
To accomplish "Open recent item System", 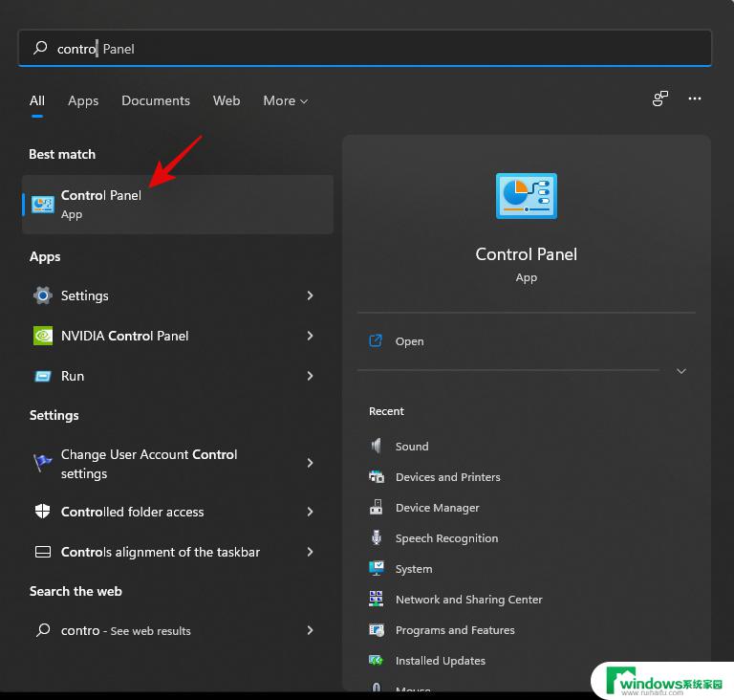I will [x=414, y=569].
